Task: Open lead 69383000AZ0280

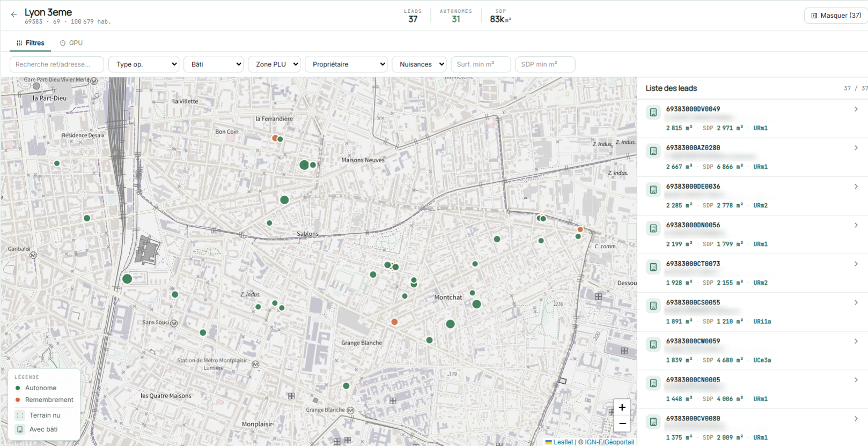Action: (753, 157)
